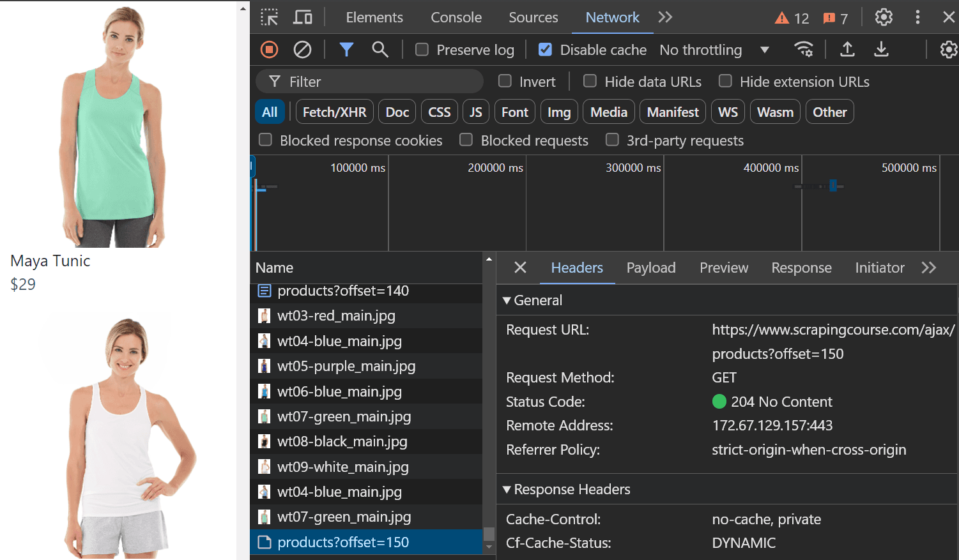Viewport: 959px width, 560px height.
Task: Export HAR file with download icon
Action: coord(881,50)
